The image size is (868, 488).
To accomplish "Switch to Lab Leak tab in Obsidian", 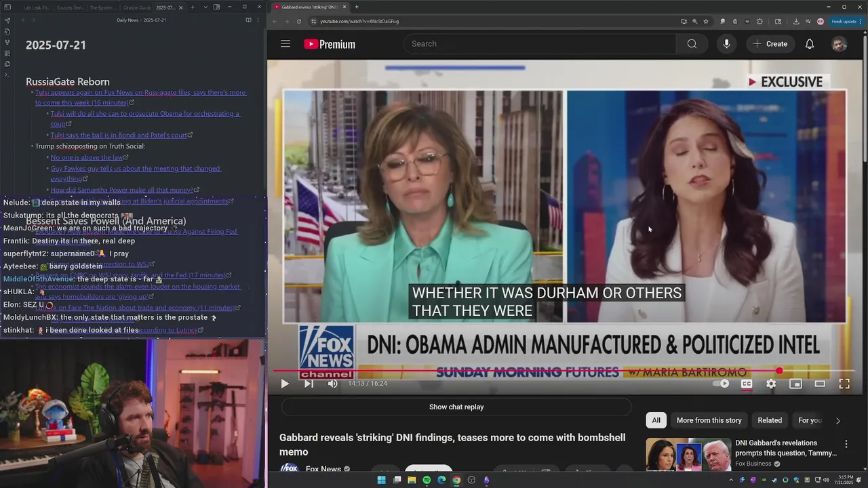I will click(37, 7).
